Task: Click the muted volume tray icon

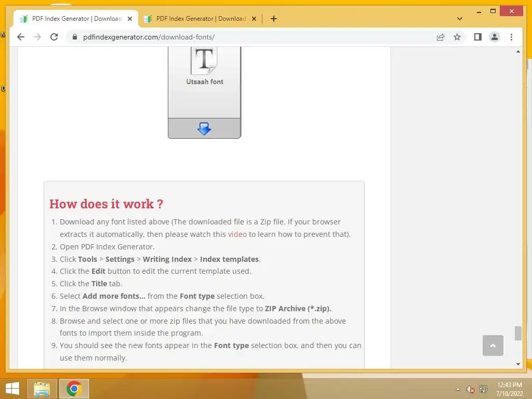Action: (x=470, y=389)
